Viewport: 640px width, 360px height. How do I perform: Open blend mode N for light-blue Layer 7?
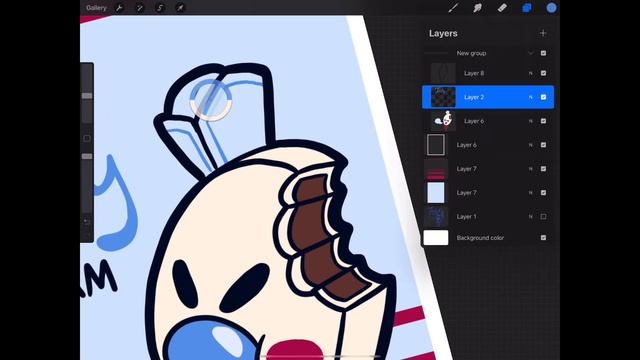click(531, 193)
